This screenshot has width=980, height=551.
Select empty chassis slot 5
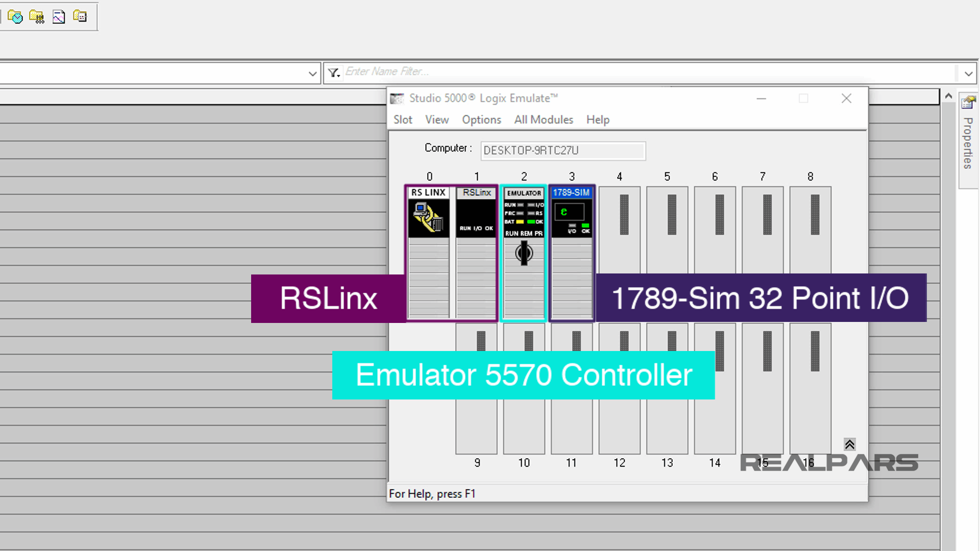tap(667, 230)
